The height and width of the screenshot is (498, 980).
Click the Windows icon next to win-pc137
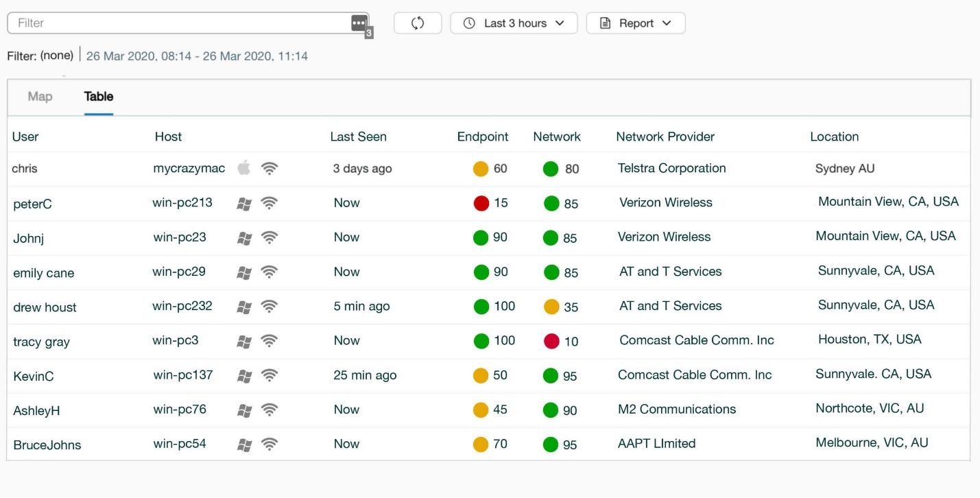(x=243, y=376)
